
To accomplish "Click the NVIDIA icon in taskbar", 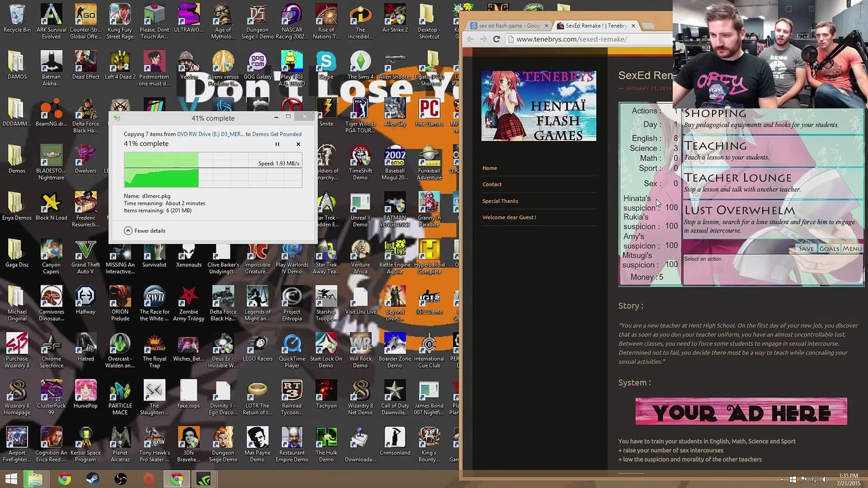I will pos(204,480).
